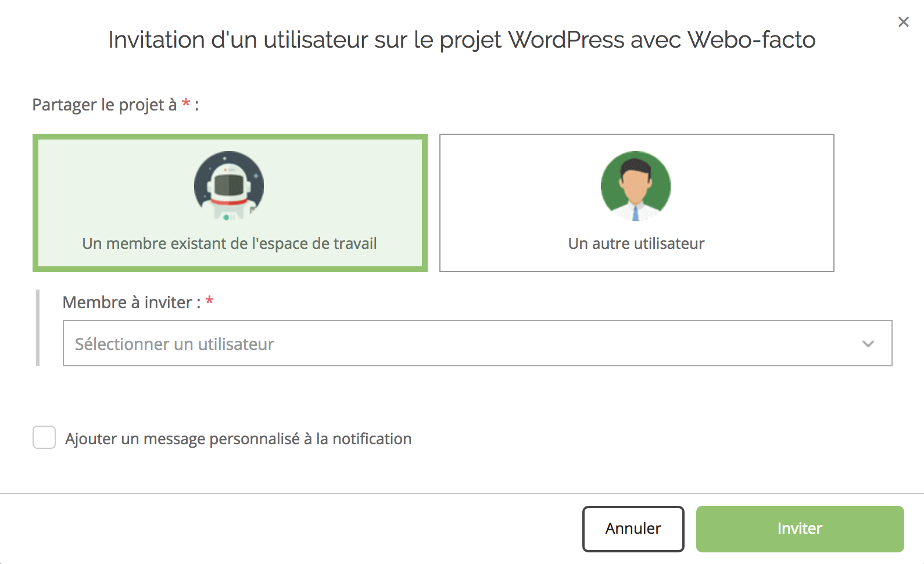Click the 'Membre à inviter' field label
924x564 pixels.
tap(131, 302)
